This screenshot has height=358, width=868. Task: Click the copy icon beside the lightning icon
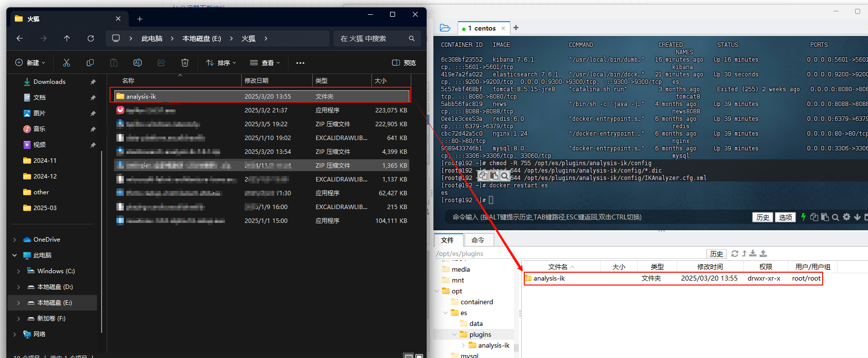point(814,217)
